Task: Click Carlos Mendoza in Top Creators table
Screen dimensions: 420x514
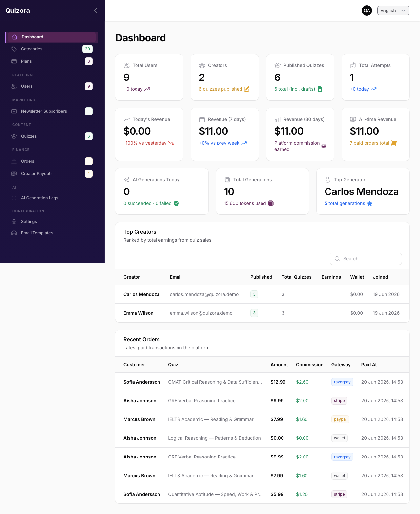Action: coord(141,294)
